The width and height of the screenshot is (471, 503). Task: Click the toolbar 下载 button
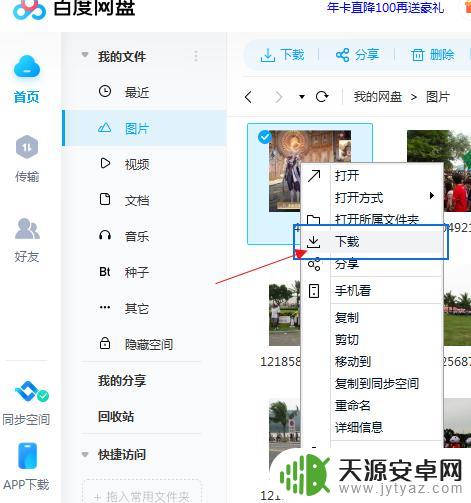tap(282, 55)
